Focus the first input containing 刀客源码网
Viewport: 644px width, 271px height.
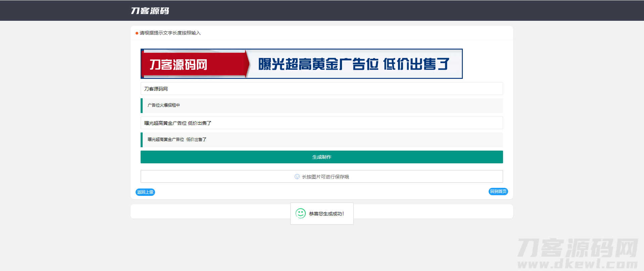(x=321, y=89)
